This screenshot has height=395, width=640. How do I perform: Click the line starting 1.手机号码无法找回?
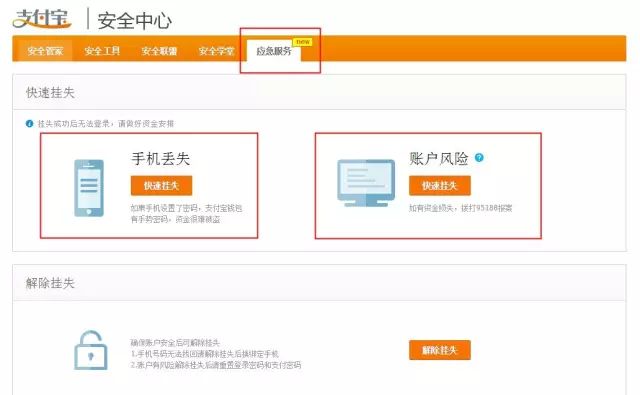204,354
